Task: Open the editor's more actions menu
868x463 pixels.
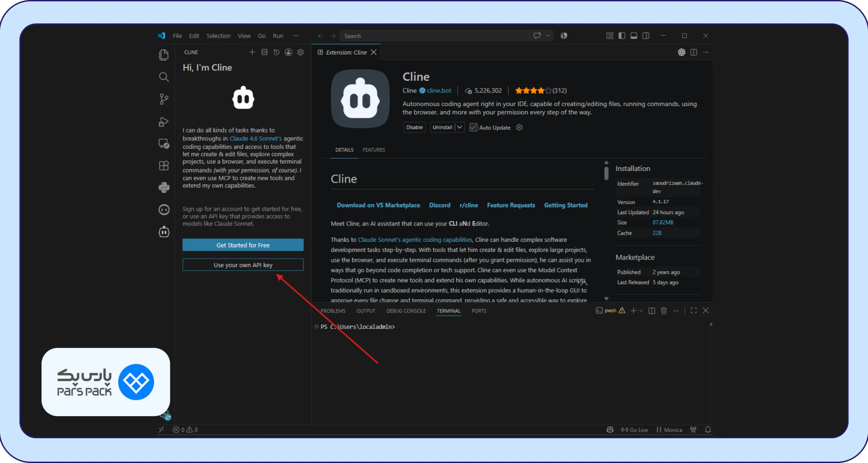Action: (x=706, y=52)
